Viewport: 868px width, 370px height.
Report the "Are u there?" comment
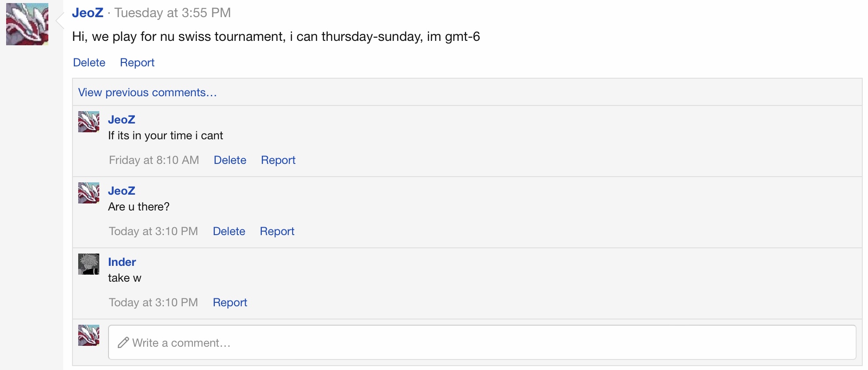click(277, 231)
